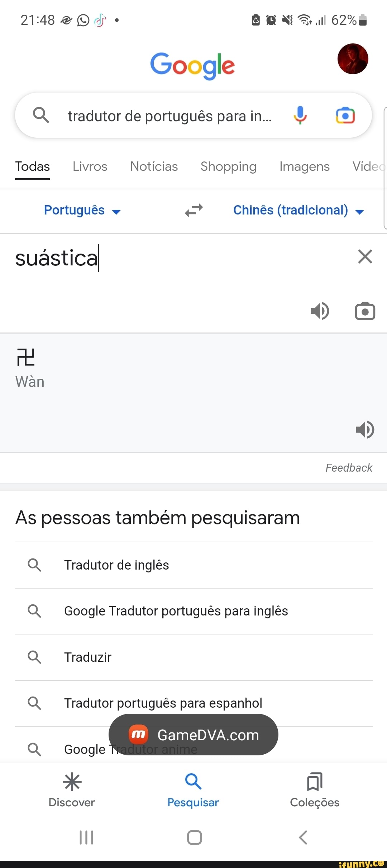Image resolution: width=387 pixels, height=868 pixels.
Task: Switch to the Shopping tab
Action: tap(228, 166)
